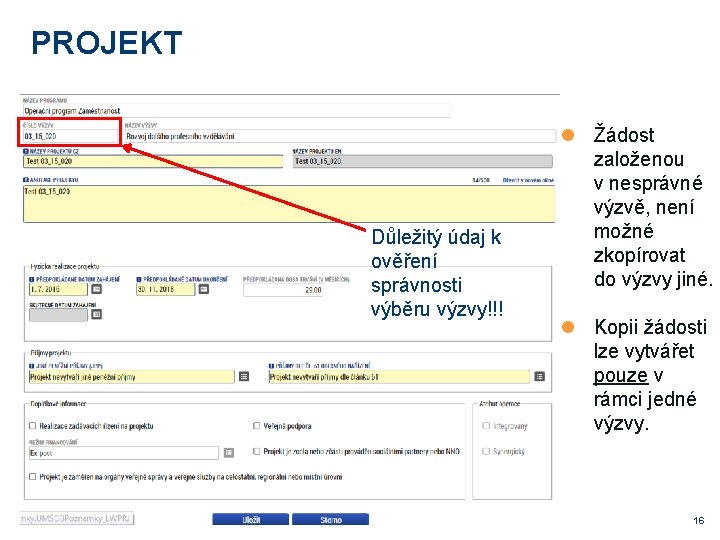This screenshot has height=540, width=720.
Task: Open list picker beside Režim financování 'Ex post'
Action: pos(229,453)
